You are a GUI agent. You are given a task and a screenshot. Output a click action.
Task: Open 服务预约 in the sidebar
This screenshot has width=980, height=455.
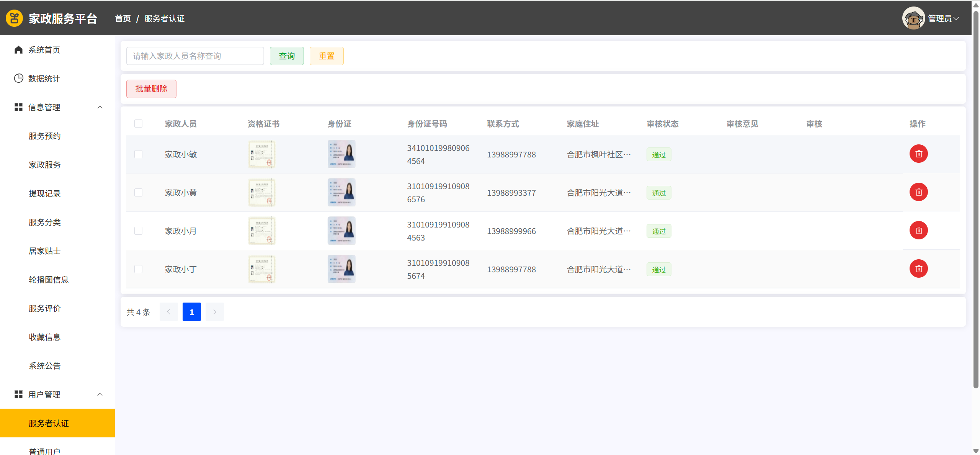click(x=45, y=136)
